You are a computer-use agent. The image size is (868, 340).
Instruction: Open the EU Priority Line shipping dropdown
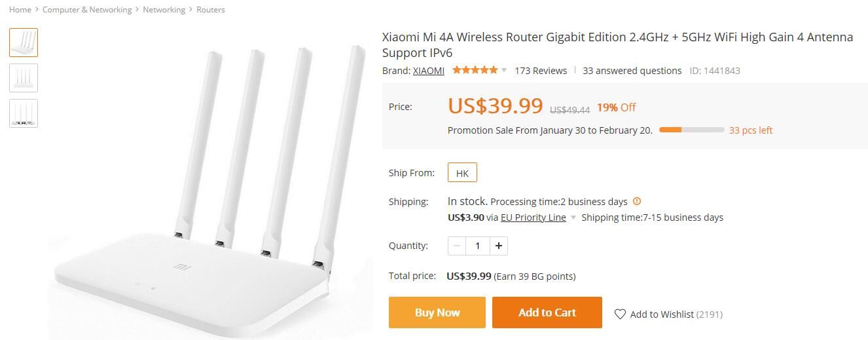(573, 217)
